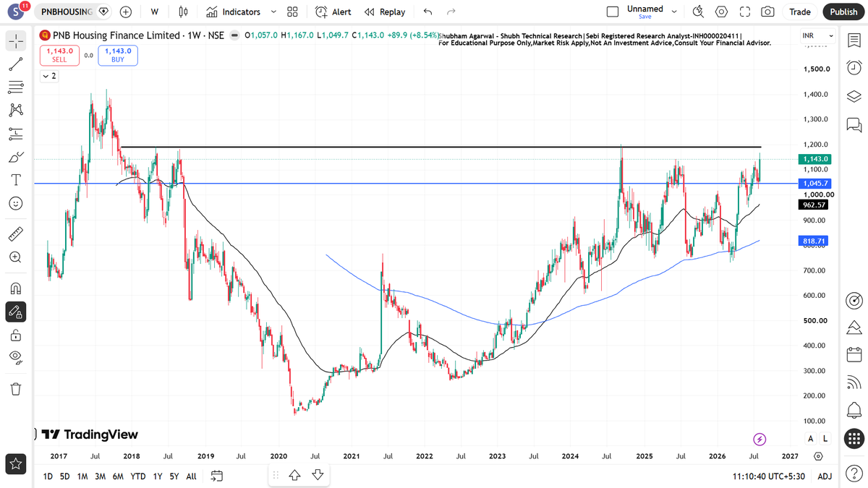Screen dimensions: 868x488
Task: Toggle stay in drawing mode
Action: 16,312
